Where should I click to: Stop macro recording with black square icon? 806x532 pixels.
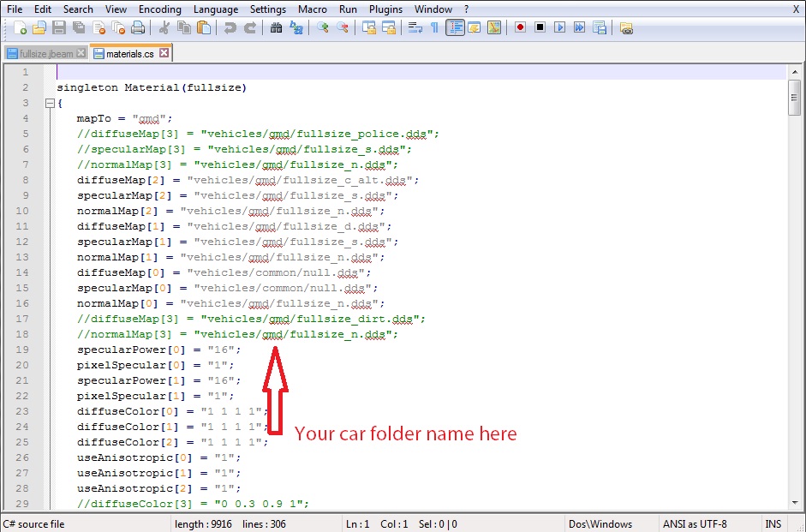(x=540, y=27)
